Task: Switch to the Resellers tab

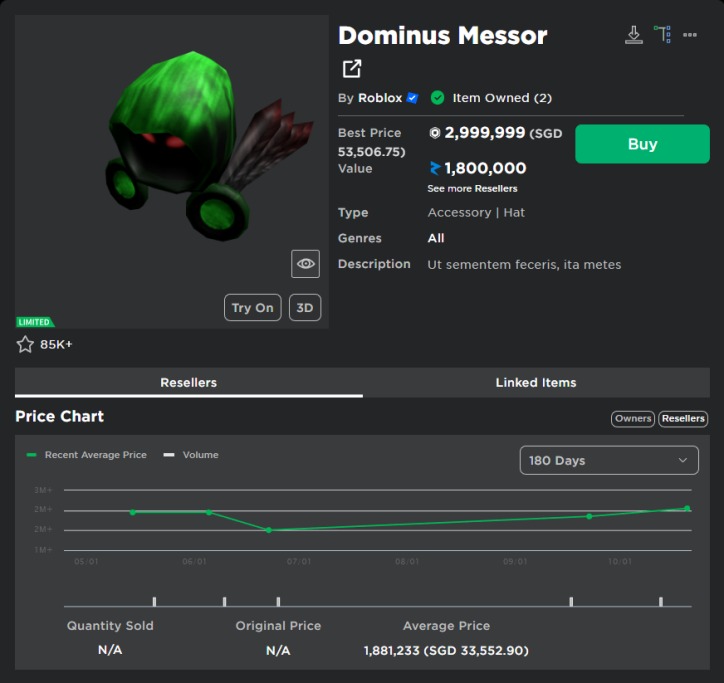Action: (188, 382)
